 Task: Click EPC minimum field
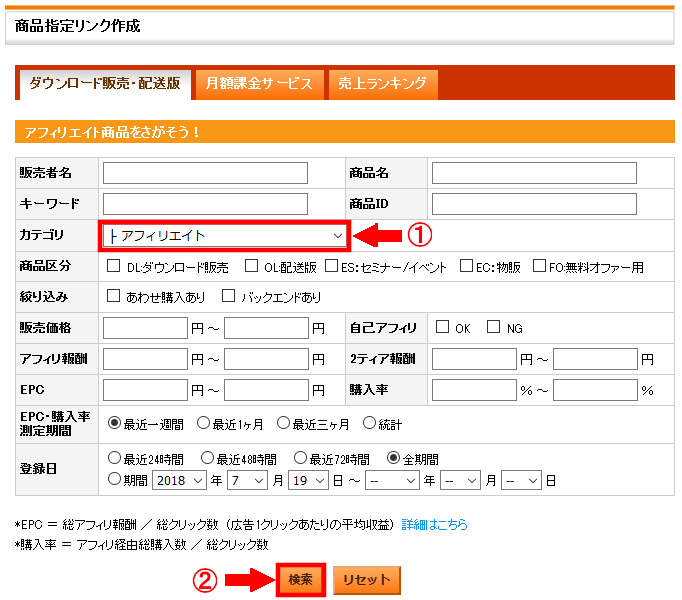(x=145, y=390)
